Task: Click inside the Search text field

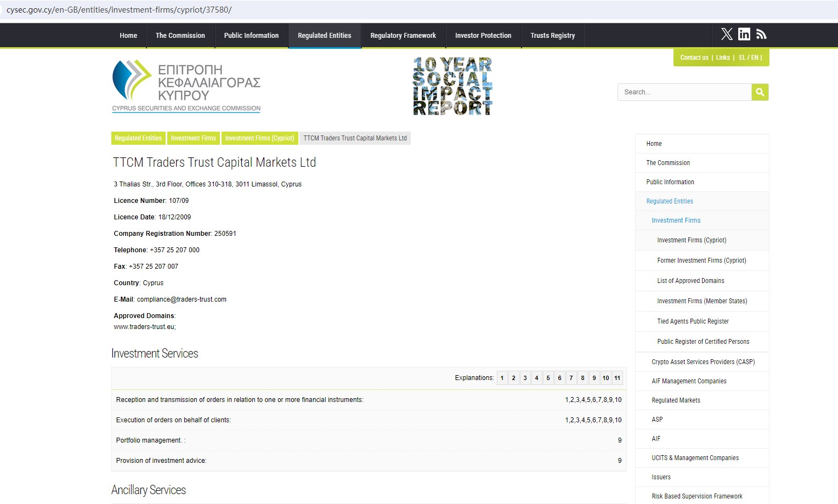Action: [x=684, y=92]
